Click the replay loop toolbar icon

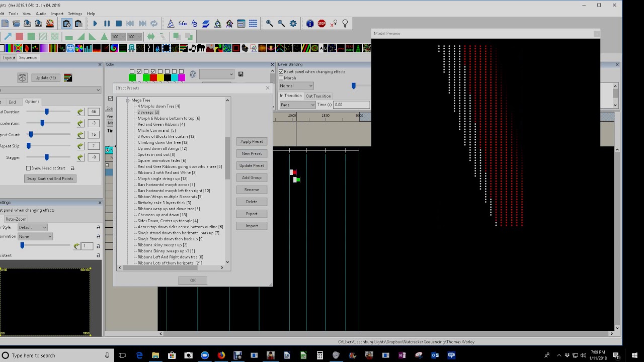pos(154,24)
